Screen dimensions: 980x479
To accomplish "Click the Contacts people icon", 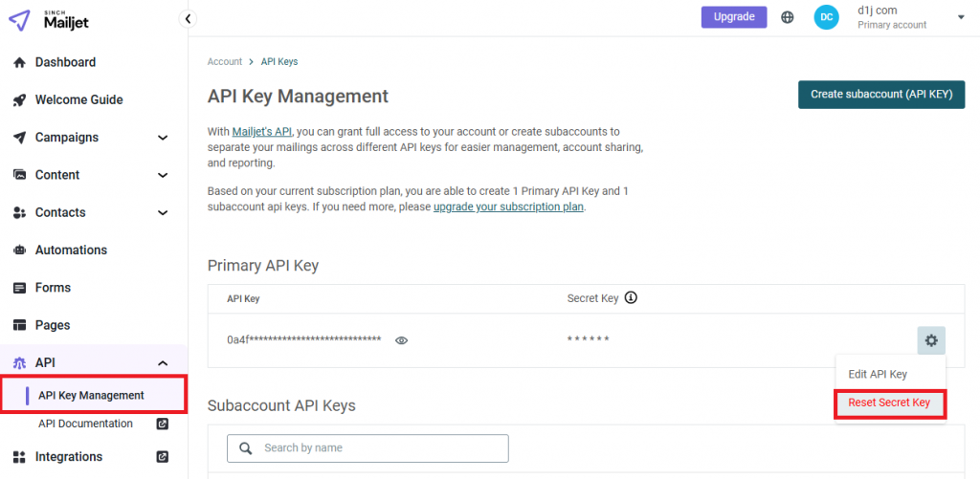I will [19, 212].
